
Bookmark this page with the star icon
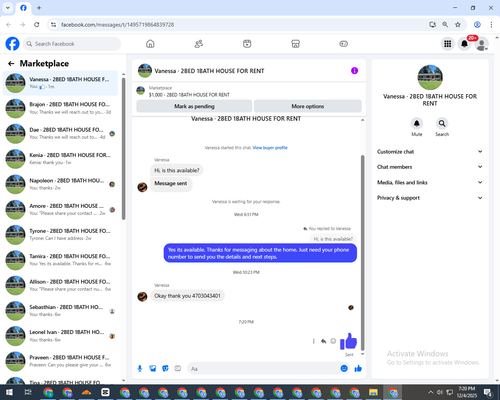pyautogui.click(x=458, y=25)
